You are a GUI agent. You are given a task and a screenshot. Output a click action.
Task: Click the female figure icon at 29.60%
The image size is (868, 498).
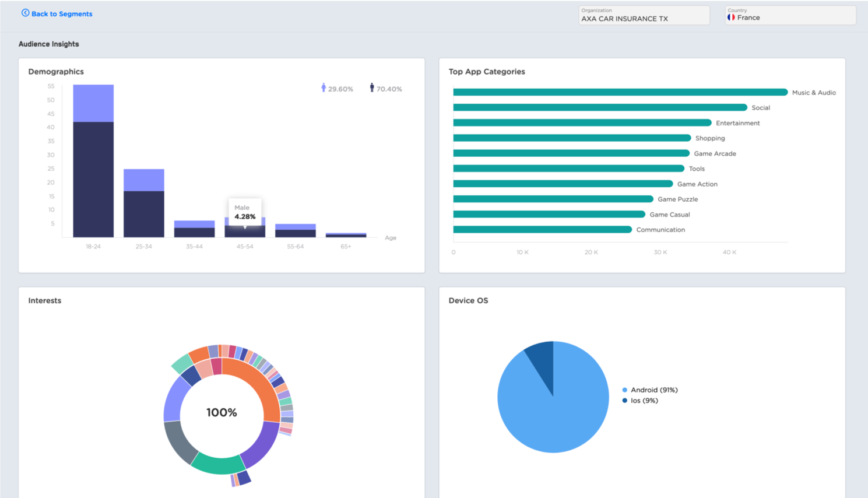click(x=324, y=87)
